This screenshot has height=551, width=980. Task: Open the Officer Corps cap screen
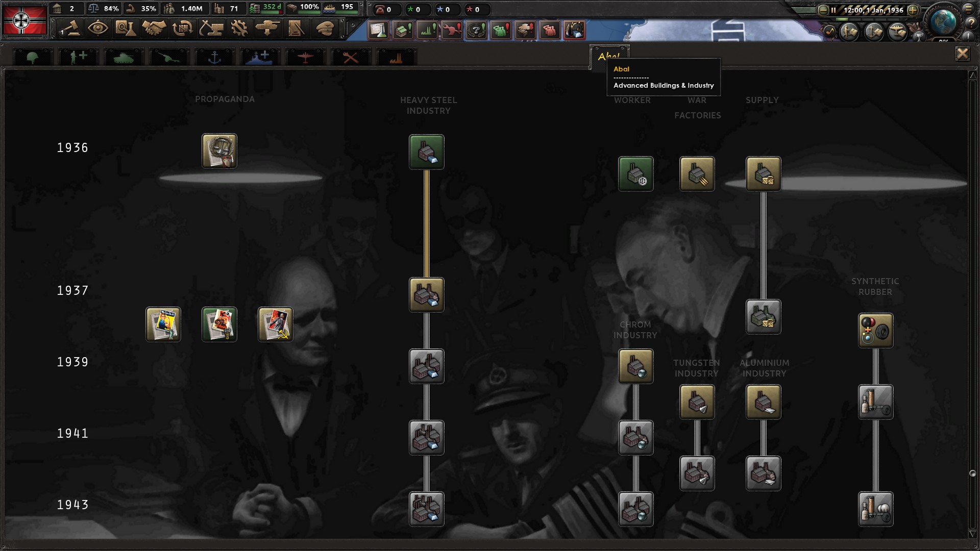[x=325, y=29]
